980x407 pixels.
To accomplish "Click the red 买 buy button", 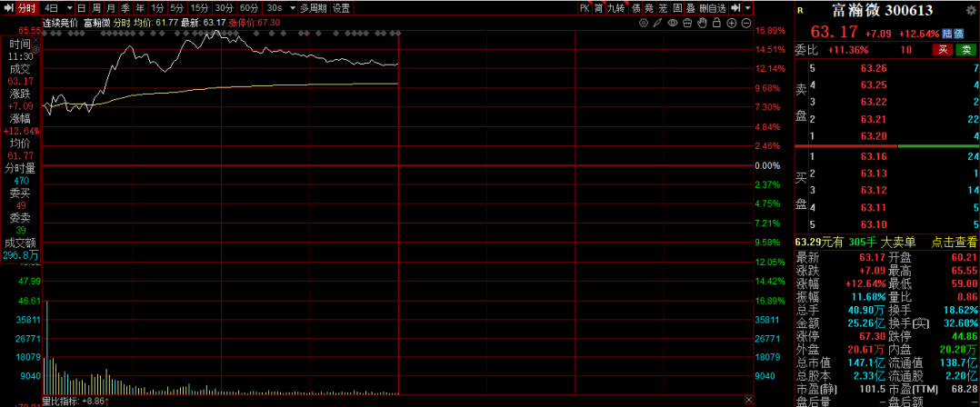I will (944, 49).
